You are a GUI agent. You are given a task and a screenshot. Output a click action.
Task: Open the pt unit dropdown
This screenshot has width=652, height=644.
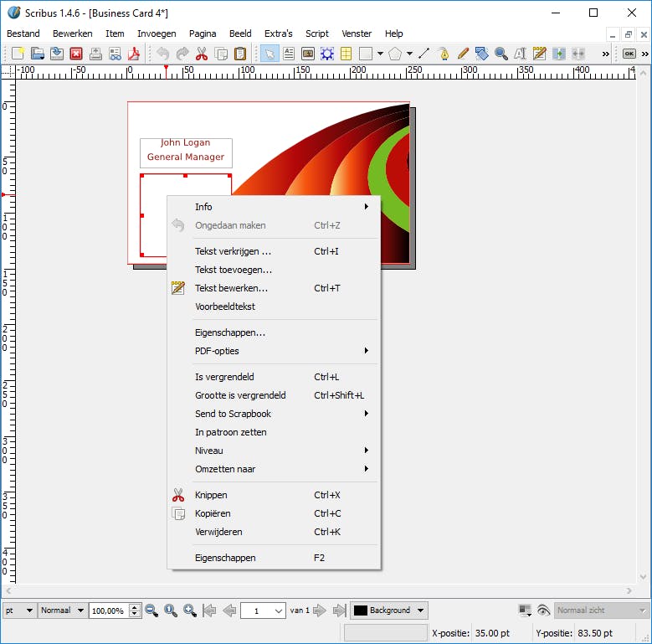click(18, 611)
